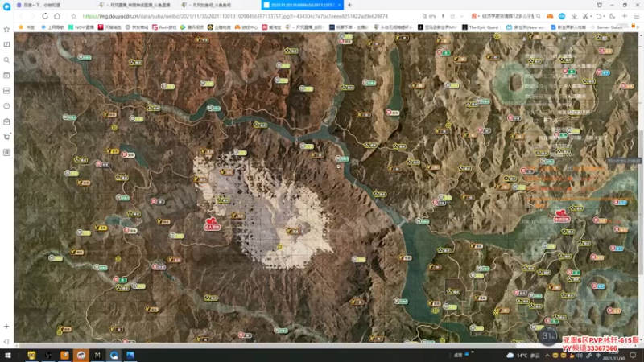The image size is (644, 362).
Task: Click the browser back arrow
Action: [21, 16]
